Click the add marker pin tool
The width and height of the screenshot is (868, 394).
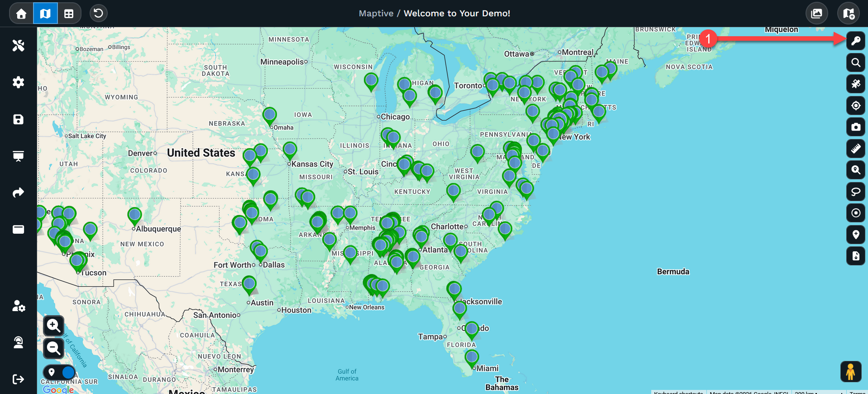pos(855,235)
